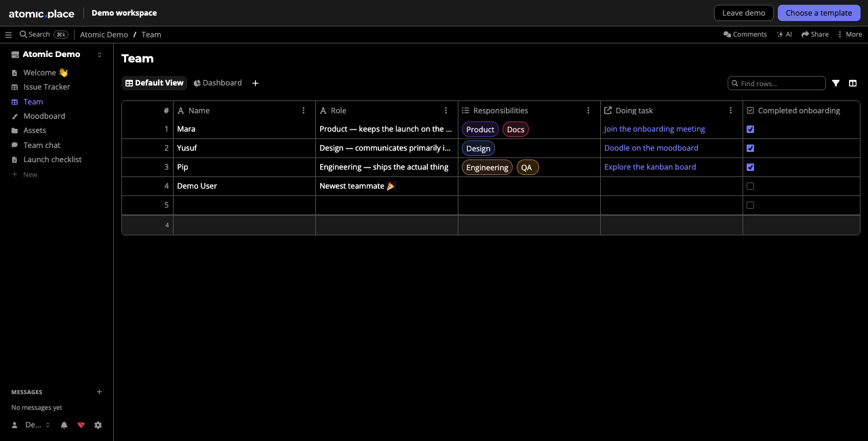This screenshot has width=868, height=441.
Task: Click the Assets folder icon
Action: (15, 130)
